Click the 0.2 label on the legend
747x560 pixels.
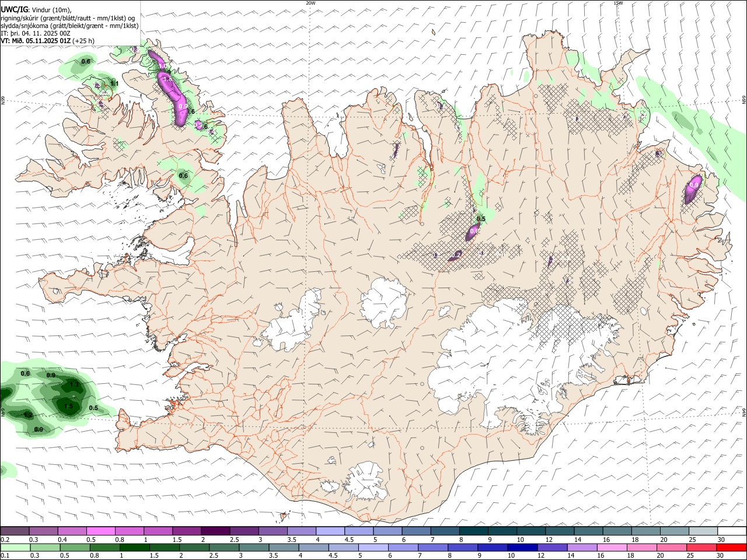click(x=5, y=540)
